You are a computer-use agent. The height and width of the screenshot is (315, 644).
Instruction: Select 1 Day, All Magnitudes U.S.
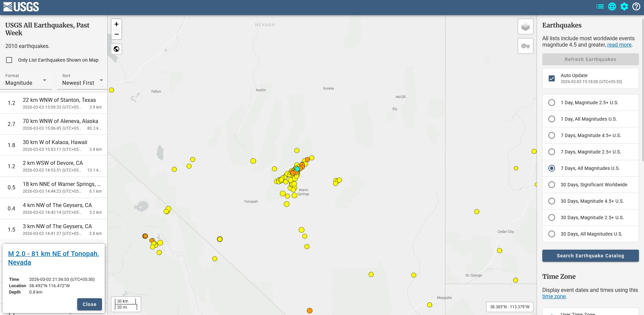(591, 119)
